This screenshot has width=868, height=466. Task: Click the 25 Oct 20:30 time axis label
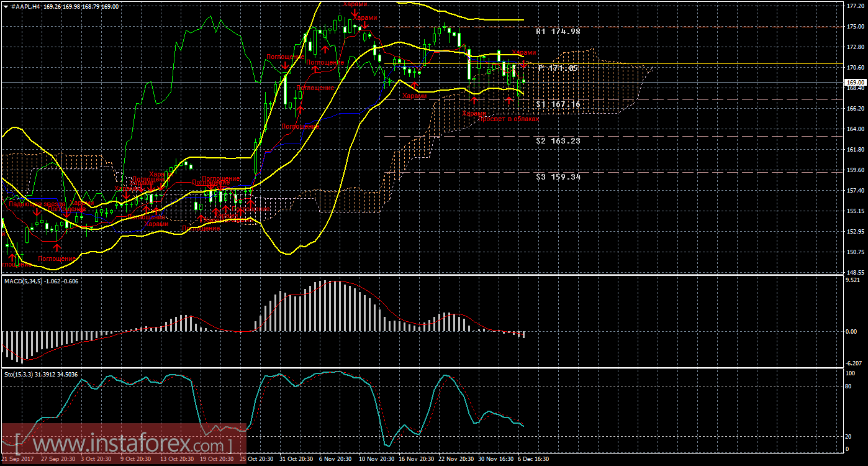click(x=256, y=459)
